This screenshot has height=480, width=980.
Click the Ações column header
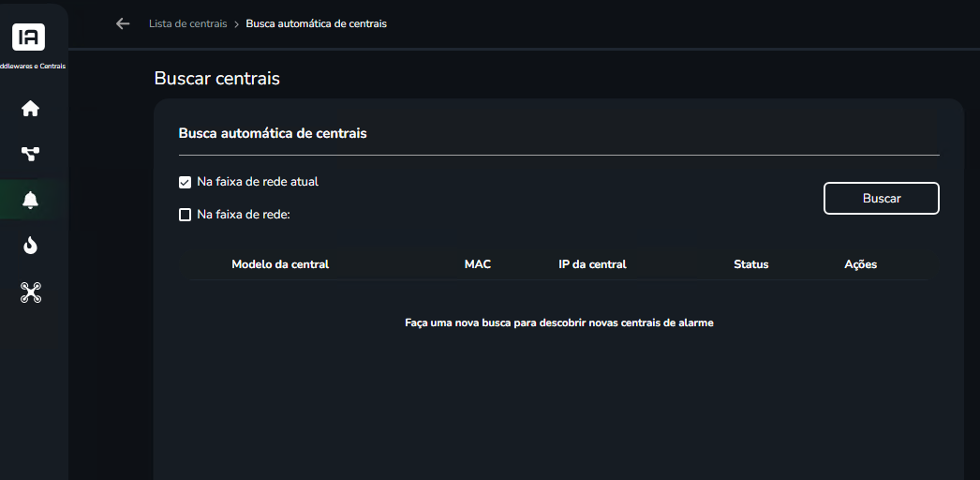click(861, 264)
